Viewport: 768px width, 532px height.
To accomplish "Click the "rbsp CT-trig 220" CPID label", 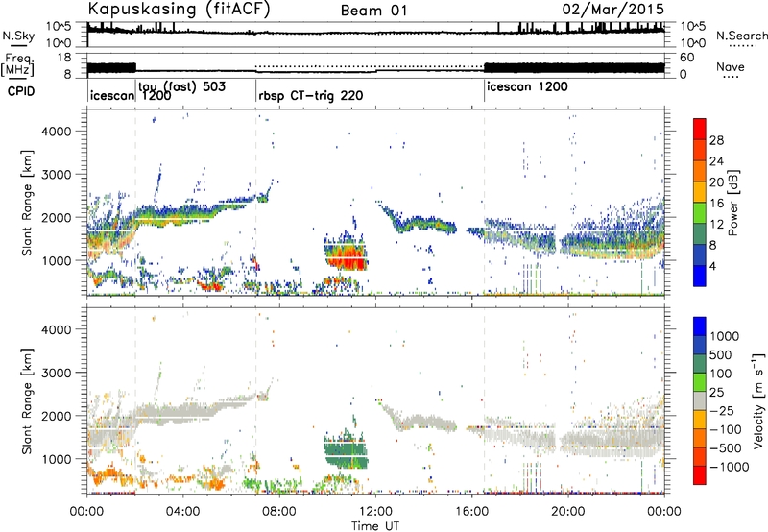I will (310, 95).
